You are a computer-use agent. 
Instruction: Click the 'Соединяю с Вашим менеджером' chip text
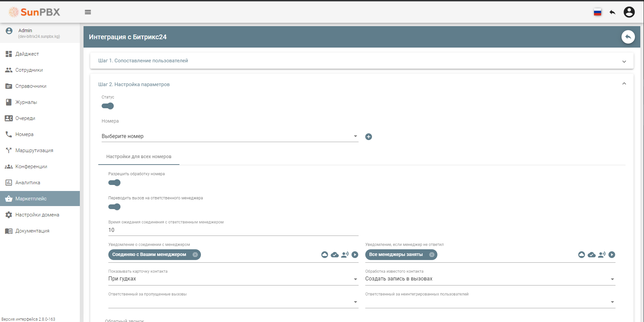coord(149,255)
